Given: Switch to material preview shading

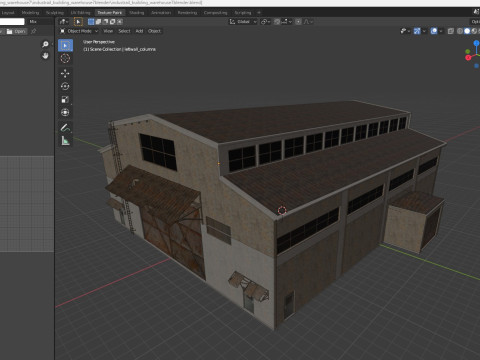Looking at the screenshot, I should point(474,31).
